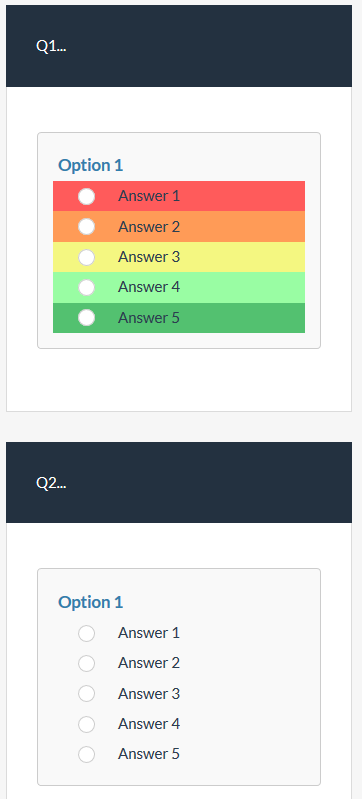Screen dimensions: 362x799
Task: Select Answer 3 radio in Q2
Action: (x=86, y=694)
